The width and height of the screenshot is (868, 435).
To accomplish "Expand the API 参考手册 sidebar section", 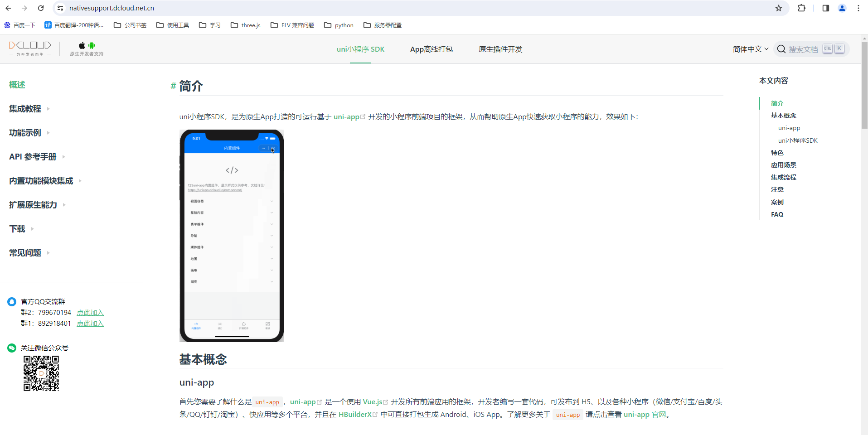I will (37, 157).
